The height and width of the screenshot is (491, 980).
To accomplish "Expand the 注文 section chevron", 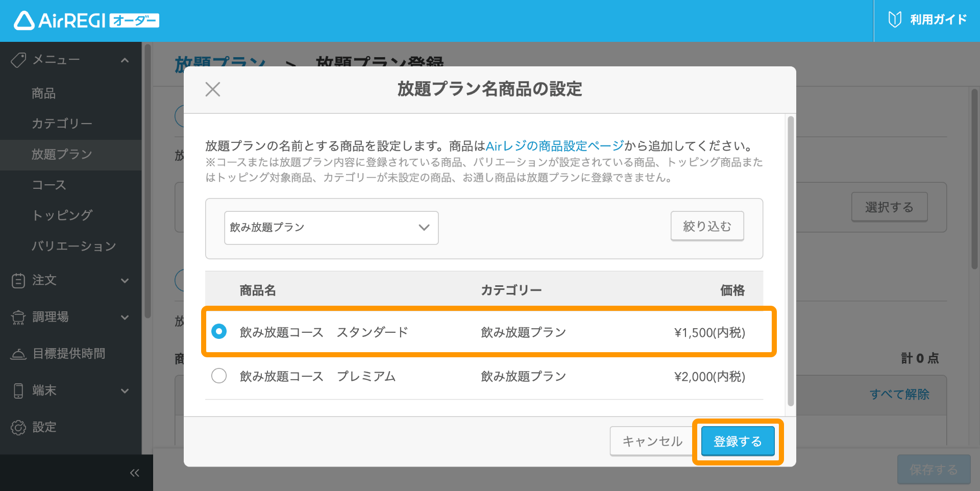I will [x=125, y=280].
